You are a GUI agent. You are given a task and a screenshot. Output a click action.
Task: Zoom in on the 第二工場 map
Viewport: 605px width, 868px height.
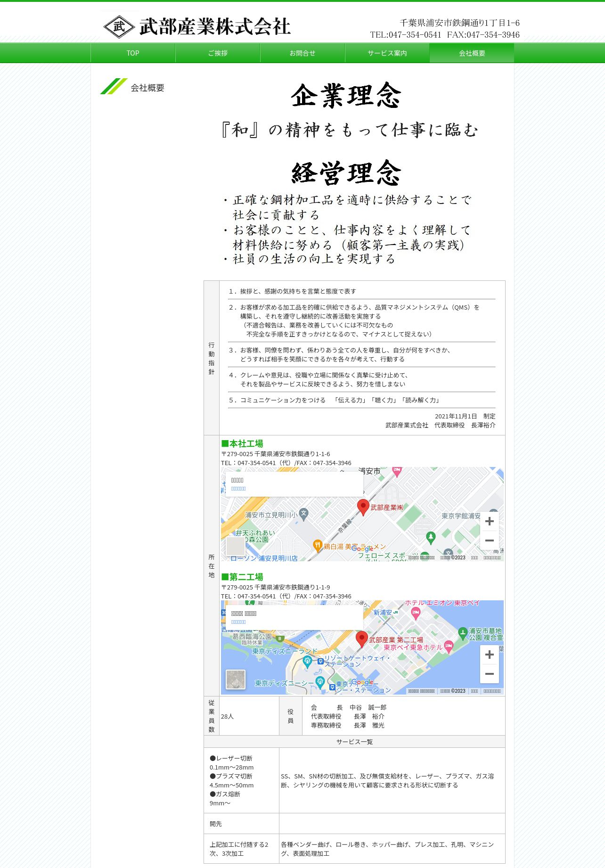pyautogui.click(x=490, y=655)
